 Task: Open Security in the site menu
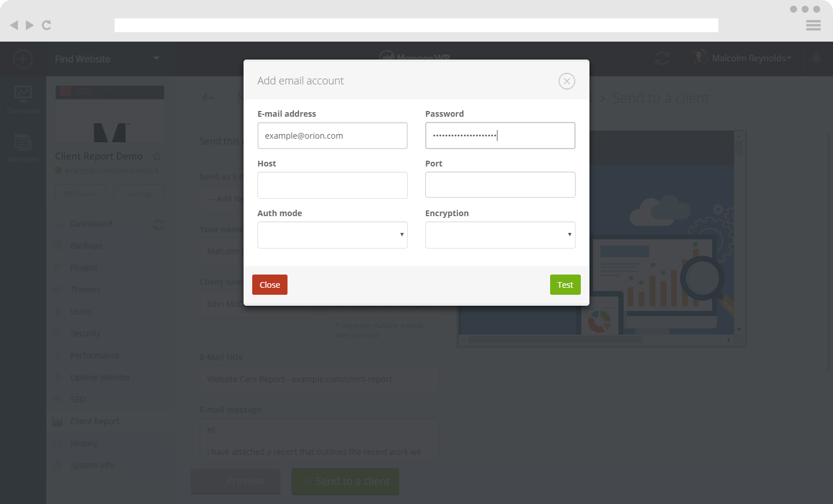tap(85, 333)
